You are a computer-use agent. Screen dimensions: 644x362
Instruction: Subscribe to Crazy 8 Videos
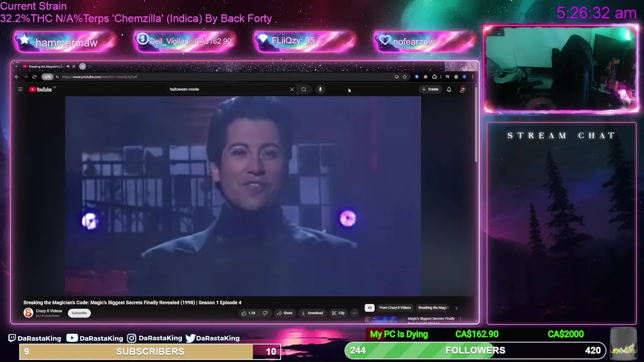(x=79, y=313)
